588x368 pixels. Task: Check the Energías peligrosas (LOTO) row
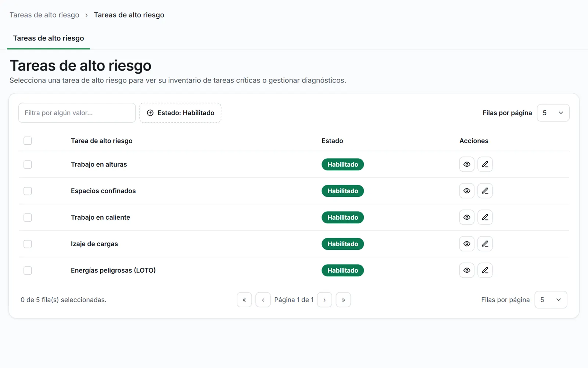(28, 270)
